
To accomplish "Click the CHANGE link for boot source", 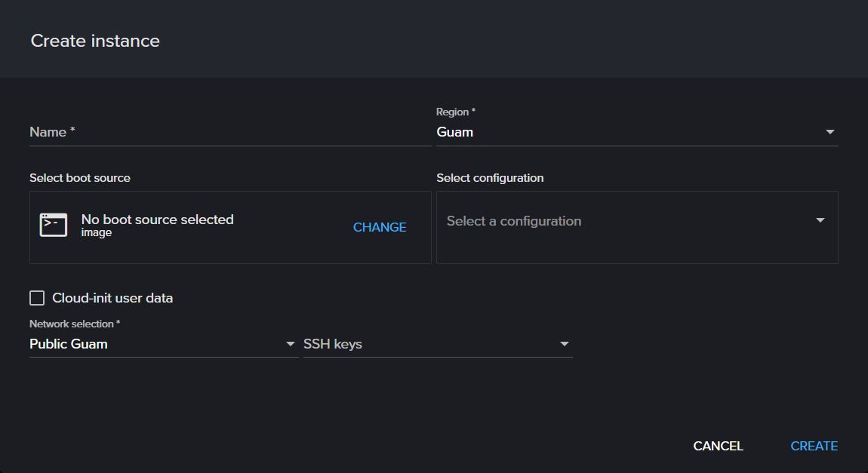I will pos(379,226).
